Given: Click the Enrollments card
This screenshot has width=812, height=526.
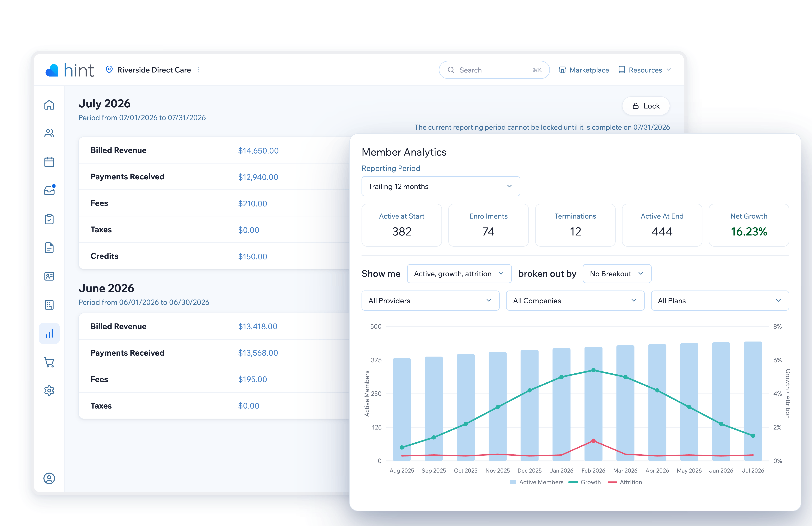Looking at the screenshot, I should pos(488,225).
